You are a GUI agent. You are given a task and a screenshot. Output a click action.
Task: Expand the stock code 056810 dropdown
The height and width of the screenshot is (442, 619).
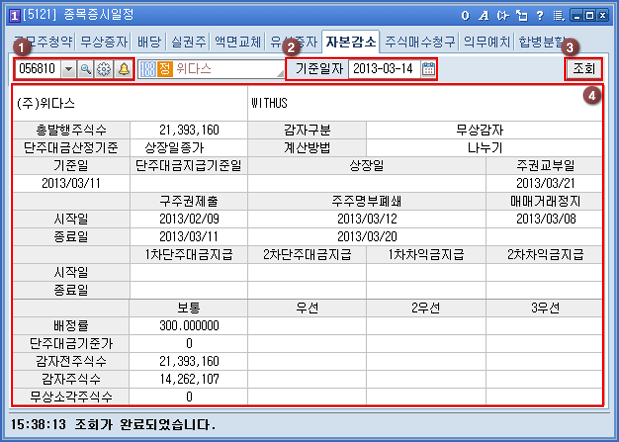pos(68,69)
